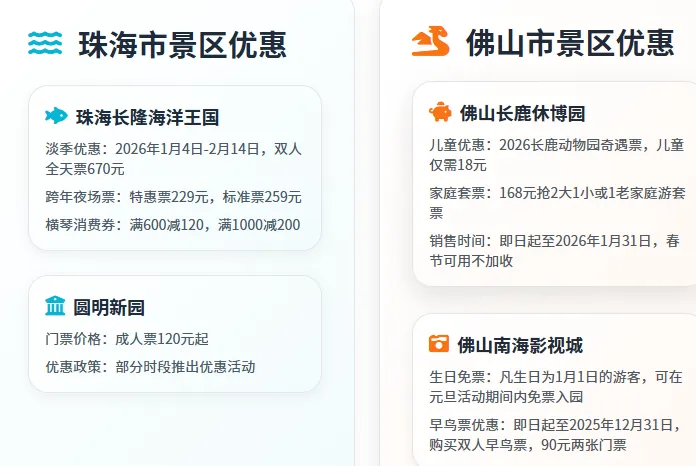Click the 家庭套票 168元 line
This screenshot has width=696, height=466.
click(558, 203)
